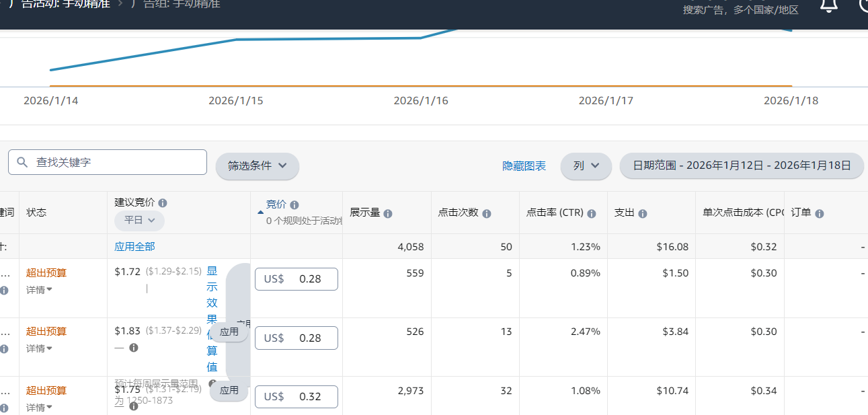The width and height of the screenshot is (868, 415).
Task: Click the info icon beside 建议竞价 header
Action: coord(163,202)
